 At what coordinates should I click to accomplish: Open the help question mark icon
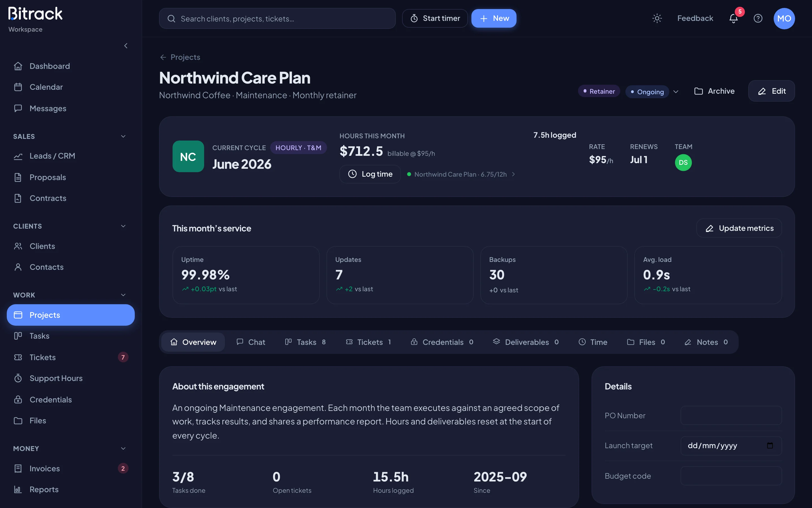758,18
